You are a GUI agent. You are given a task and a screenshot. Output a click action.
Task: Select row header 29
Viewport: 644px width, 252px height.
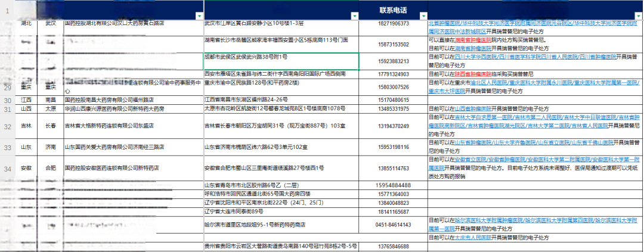(x=7, y=88)
